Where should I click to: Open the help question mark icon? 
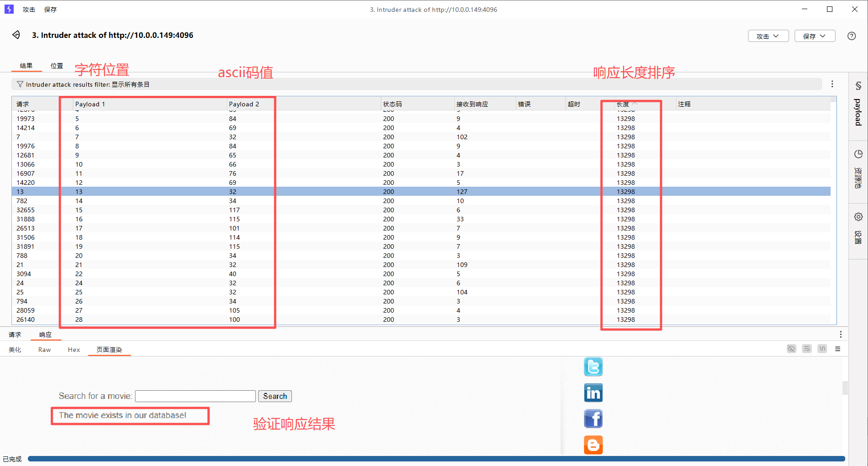pyautogui.click(x=852, y=36)
